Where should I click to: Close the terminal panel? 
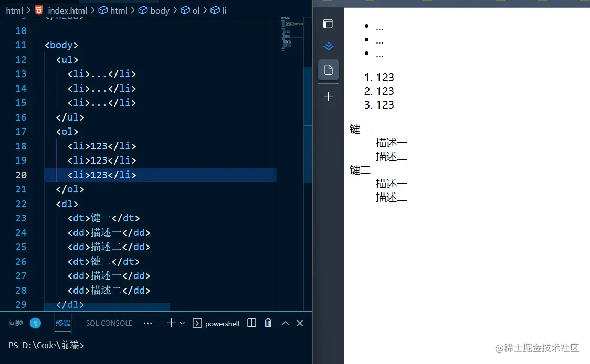click(300, 323)
